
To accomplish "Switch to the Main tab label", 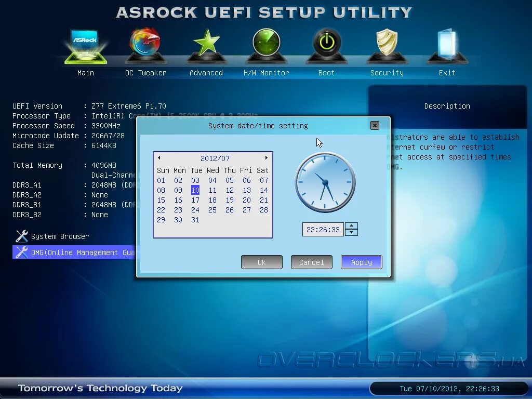I will 86,73.
